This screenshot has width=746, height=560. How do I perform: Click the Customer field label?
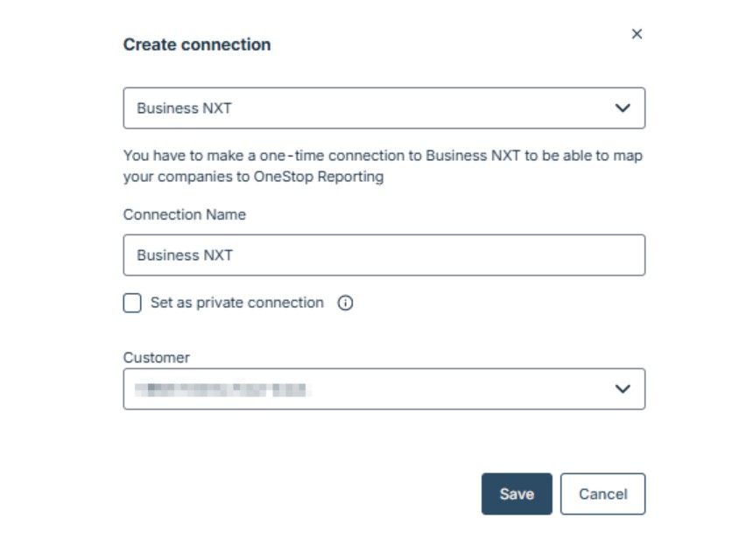click(156, 357)
